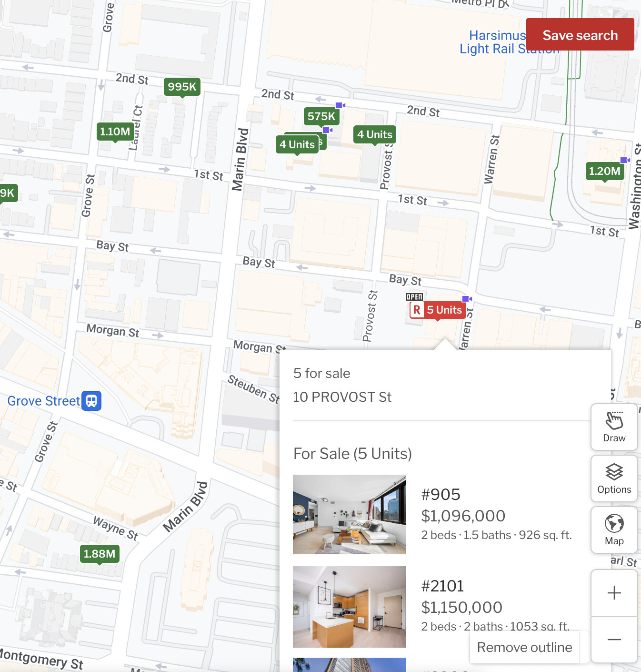Open the 1.10M listing marker

point(115,132)
